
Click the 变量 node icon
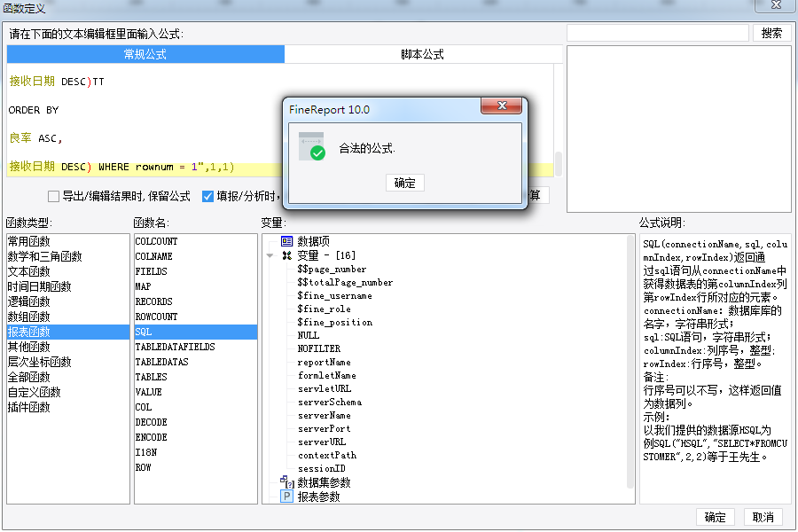pos(287,255)
